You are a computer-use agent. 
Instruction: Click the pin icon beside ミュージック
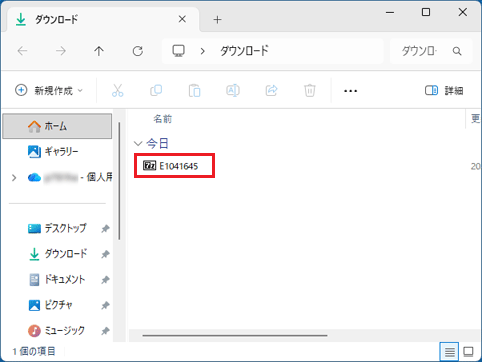105,331
